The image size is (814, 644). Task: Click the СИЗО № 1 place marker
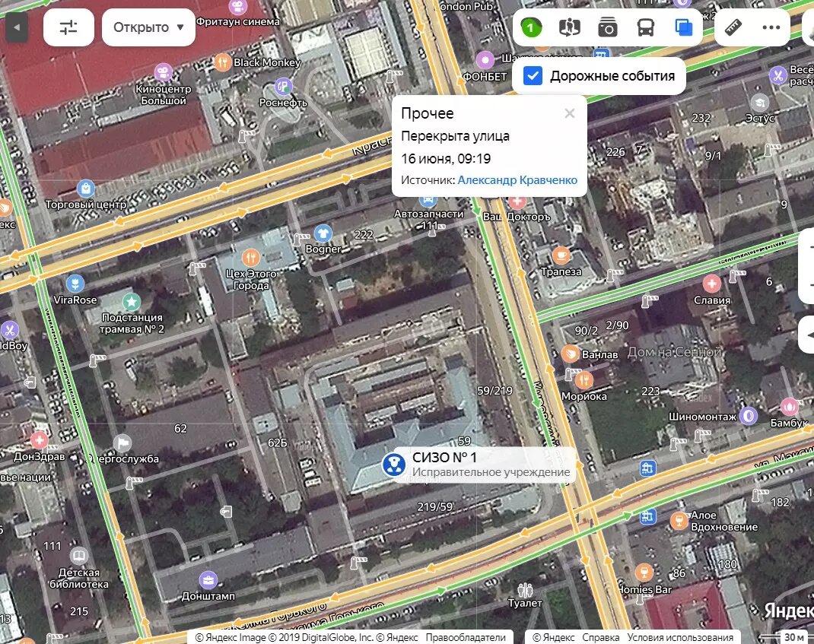(393, 464)
